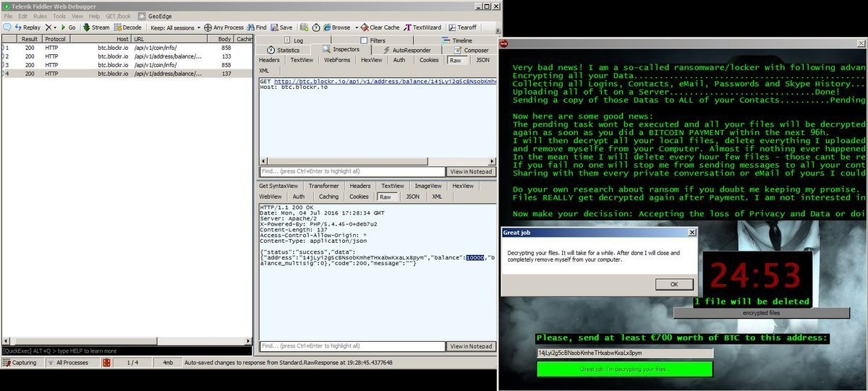Open Find with the binoculars icon
Image resolution: width=868 pixels, height=391 pixels.
click(250, 27)
